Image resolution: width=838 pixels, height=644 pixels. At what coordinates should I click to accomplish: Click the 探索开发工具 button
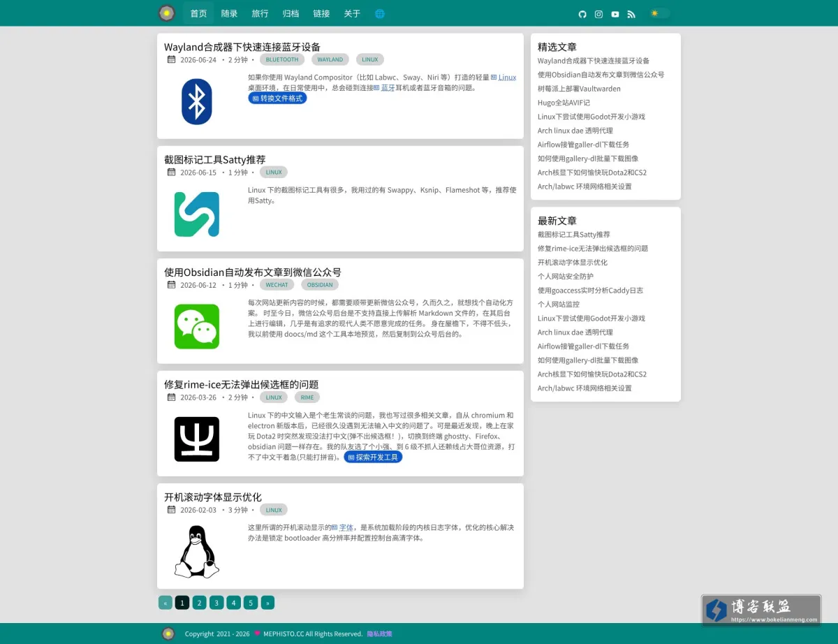click(373, 457)
